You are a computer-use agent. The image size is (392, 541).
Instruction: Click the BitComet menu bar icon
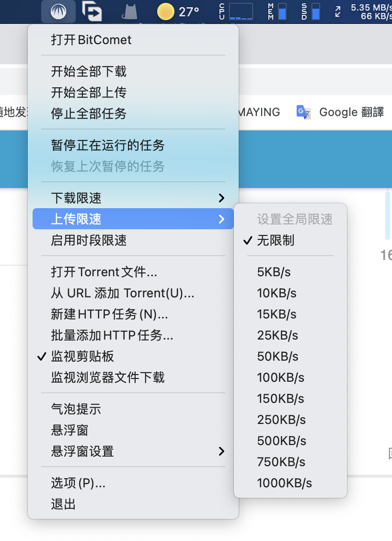coord(58,12)
